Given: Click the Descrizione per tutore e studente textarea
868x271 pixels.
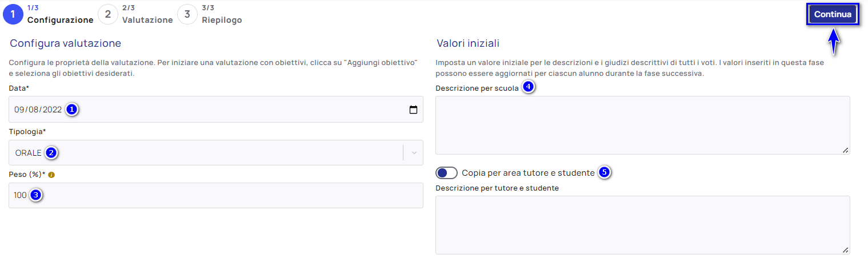Looking at the screenshot, I should point(643,225).
